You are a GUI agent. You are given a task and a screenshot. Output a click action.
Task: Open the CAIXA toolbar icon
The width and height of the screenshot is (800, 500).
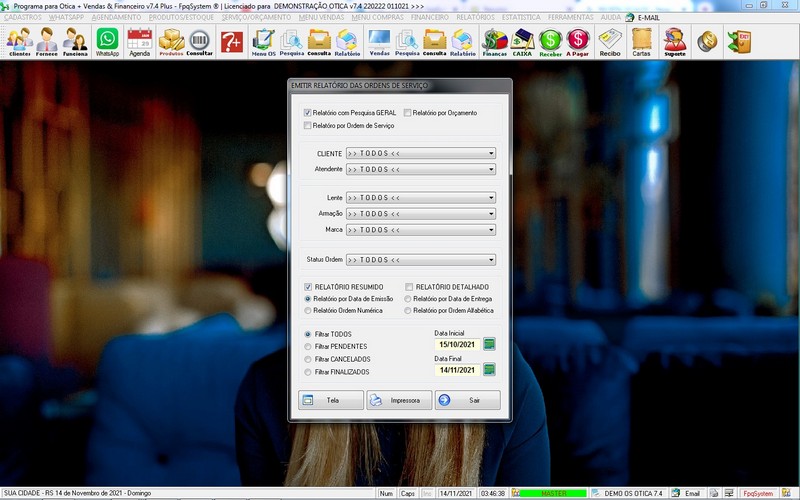(x=522, y=42)
